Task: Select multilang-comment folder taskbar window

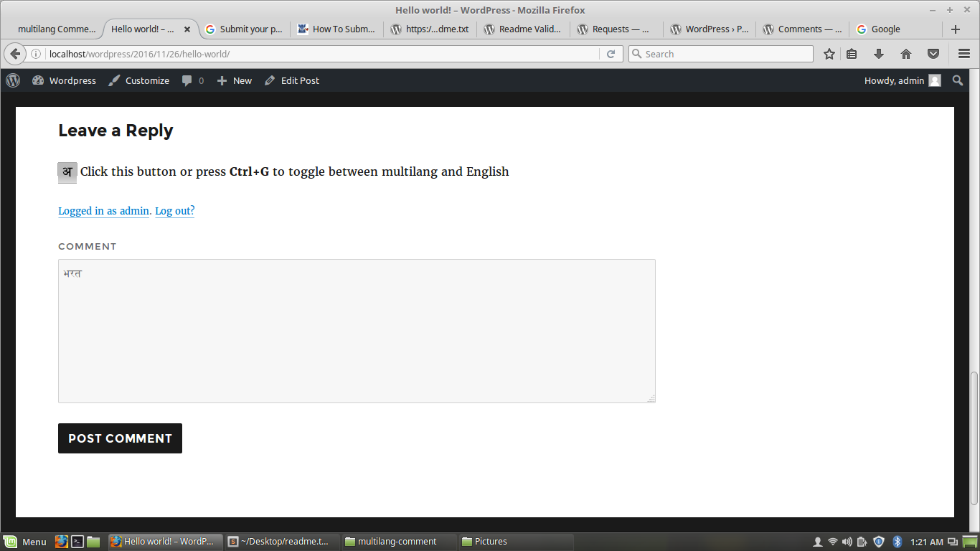Action: click(399, 542)
